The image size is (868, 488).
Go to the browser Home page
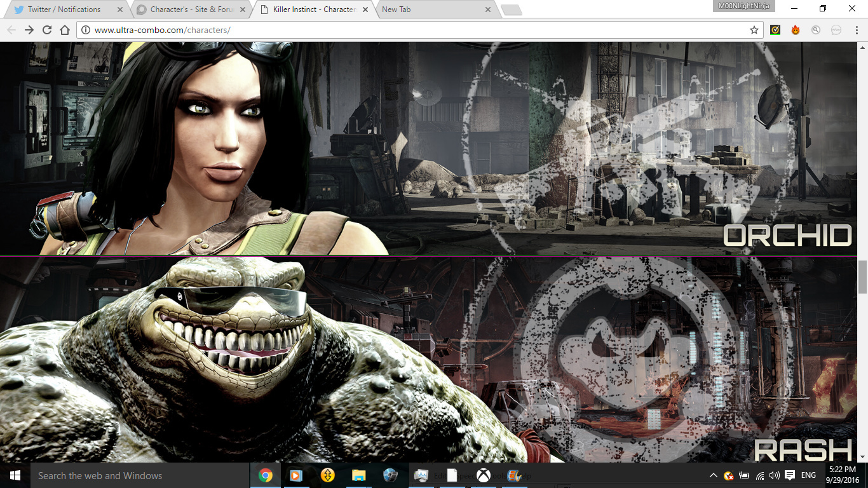point(65,30)
